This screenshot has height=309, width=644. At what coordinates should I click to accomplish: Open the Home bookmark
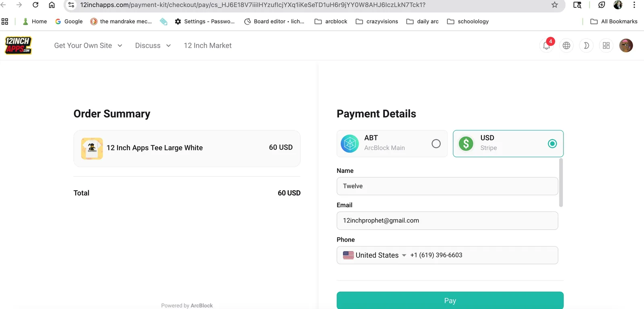(35, 21)
